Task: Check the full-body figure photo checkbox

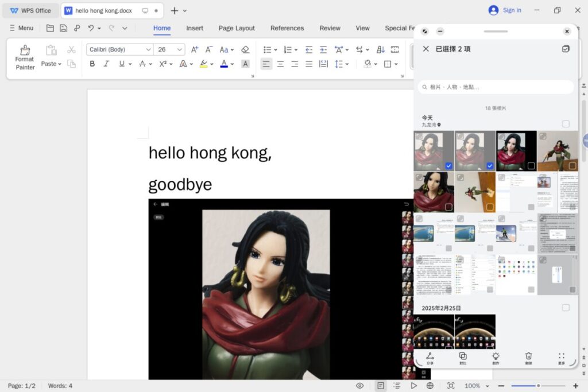Action: (572, 166)
